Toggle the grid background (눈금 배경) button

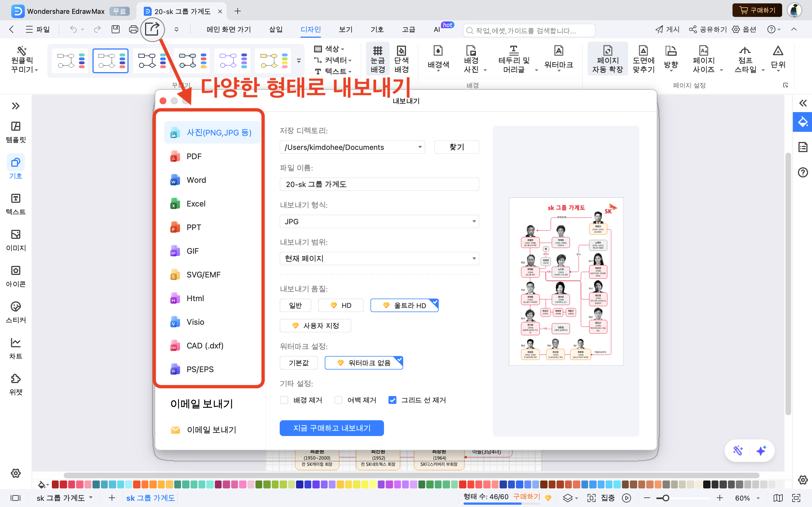[378, 59]
